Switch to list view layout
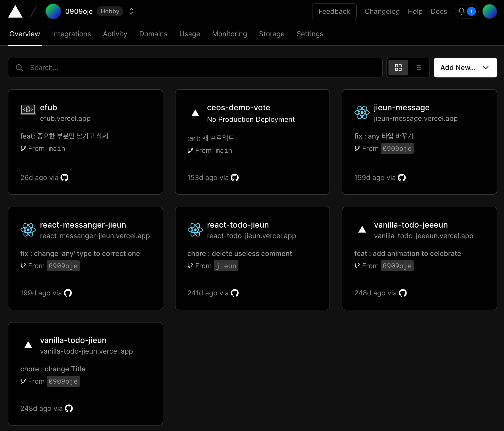Image resolution: width=504 pixels, height=431 pixels. 418,68
